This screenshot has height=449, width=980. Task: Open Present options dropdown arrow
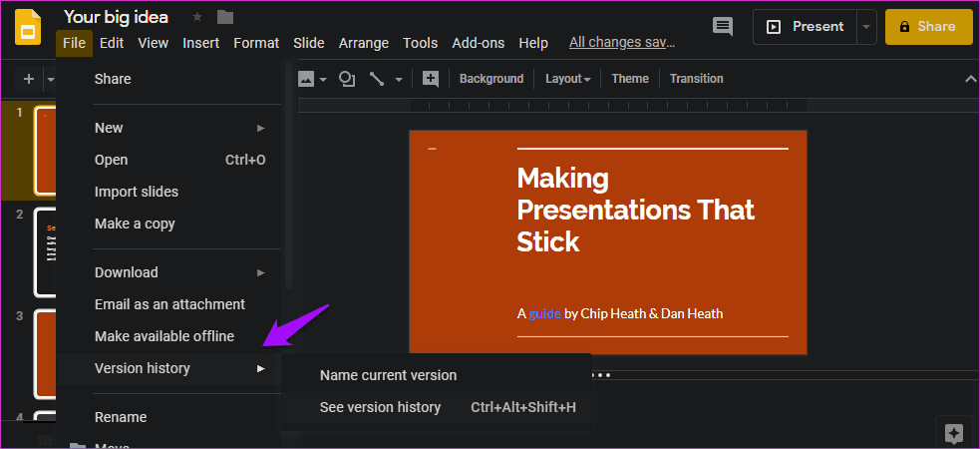866,27
